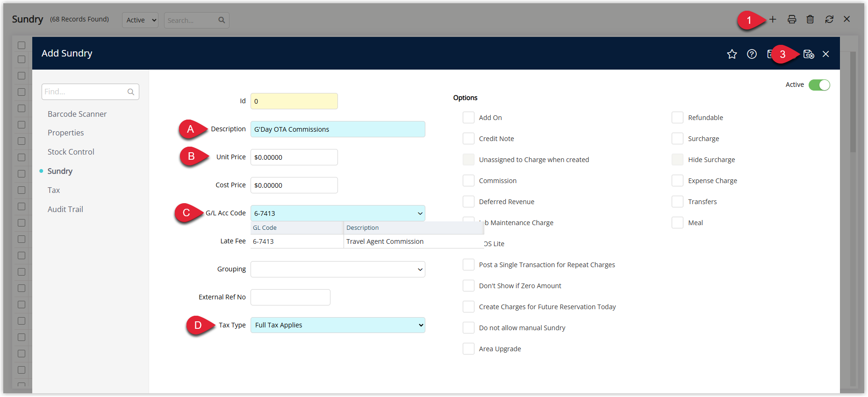Screen dimensions: 868x397
Task: Enable Post a Single Transaction for Repeat Charges
Action: [468, 265]
